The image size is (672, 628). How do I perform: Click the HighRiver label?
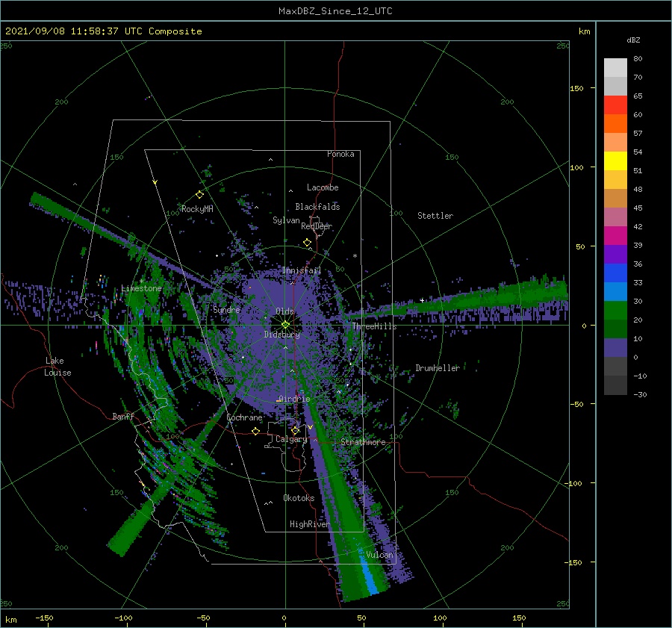[310, 524]
